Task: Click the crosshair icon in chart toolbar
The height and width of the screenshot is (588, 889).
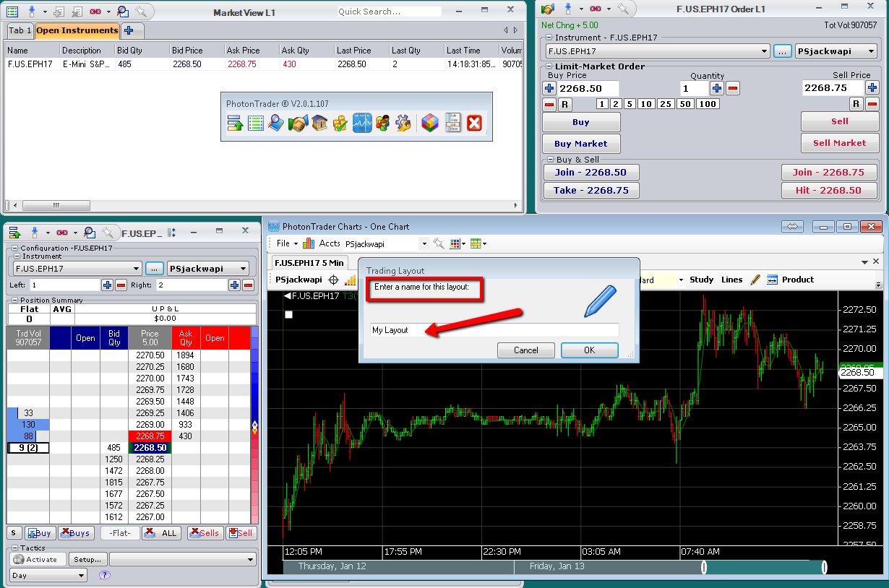Action: [x=334, y=280]
